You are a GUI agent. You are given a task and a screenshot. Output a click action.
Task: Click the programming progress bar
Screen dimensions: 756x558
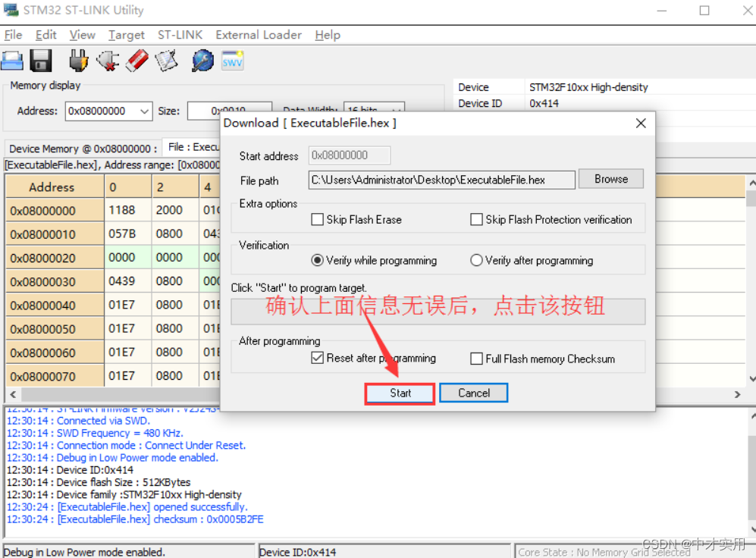[438, 312]
